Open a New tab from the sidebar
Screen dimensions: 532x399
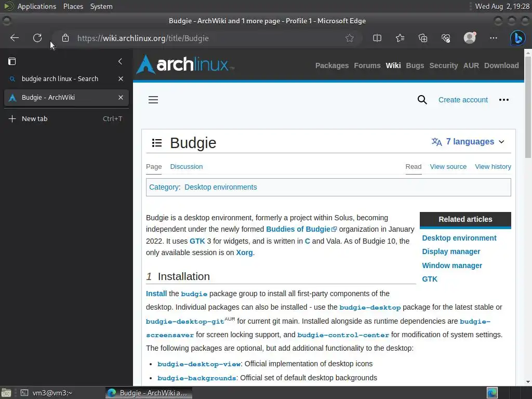[66, 119]
